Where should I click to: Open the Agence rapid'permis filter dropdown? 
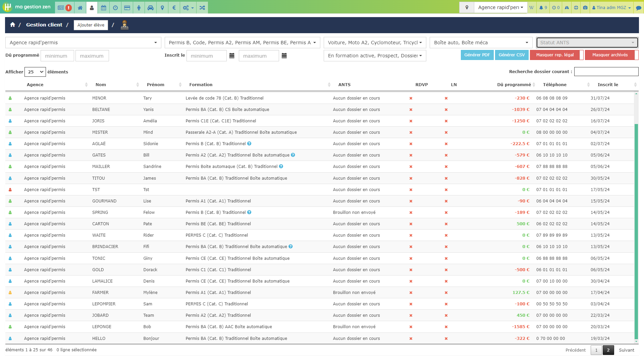point(83,43)
